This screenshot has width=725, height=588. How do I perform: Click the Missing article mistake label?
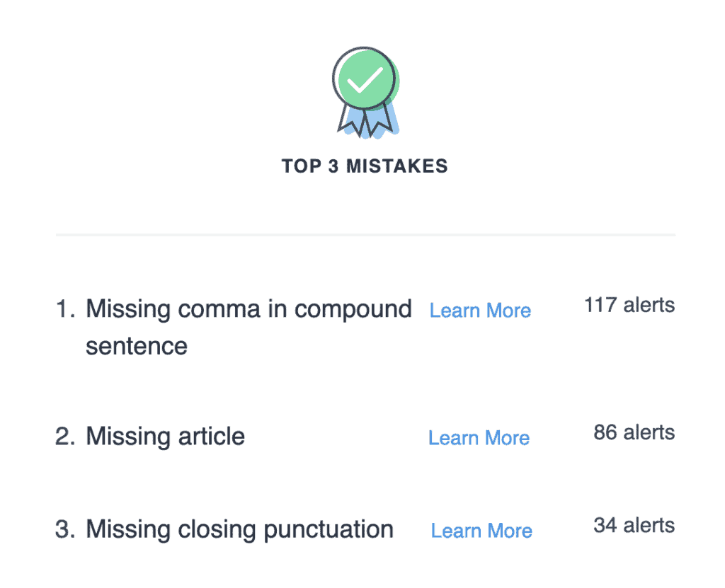[x=165, y=437]
